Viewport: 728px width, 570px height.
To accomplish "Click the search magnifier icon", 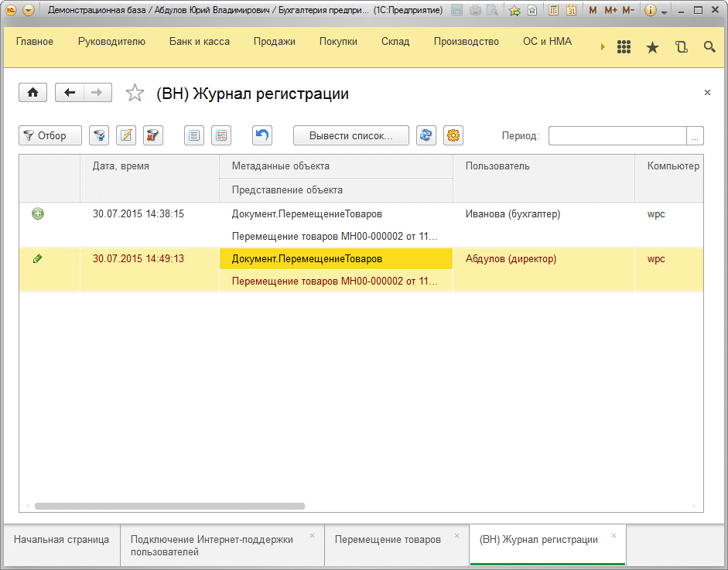I will coord(709,47).
